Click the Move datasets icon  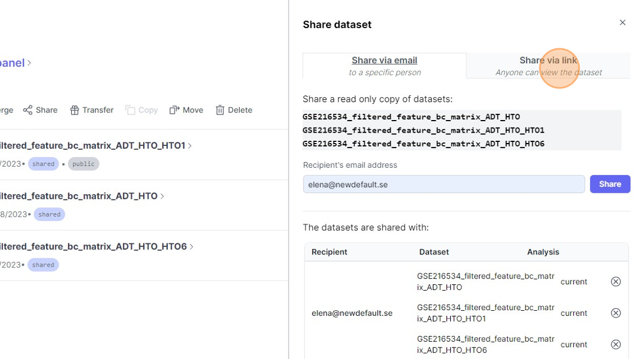pyautogui.click(x=174, y=110)
